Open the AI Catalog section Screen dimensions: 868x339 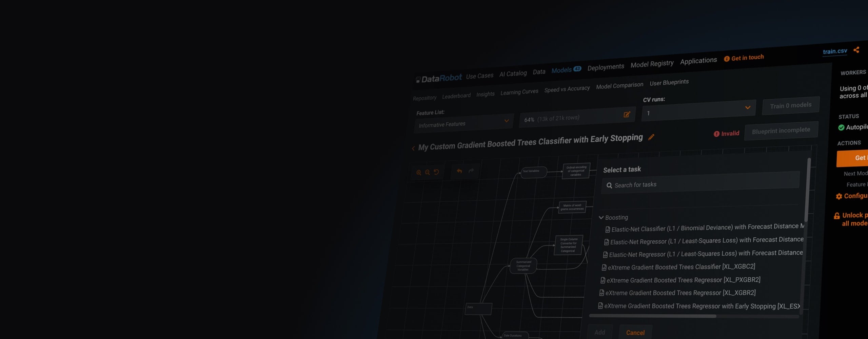point(513,74)
